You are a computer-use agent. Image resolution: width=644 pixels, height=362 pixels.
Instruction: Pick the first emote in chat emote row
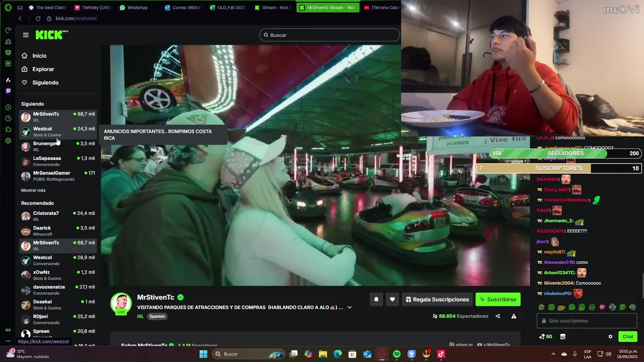pos(541,307)
